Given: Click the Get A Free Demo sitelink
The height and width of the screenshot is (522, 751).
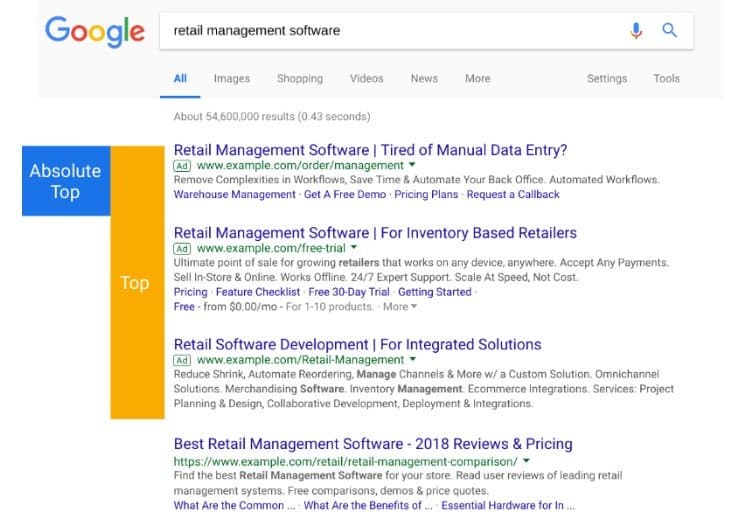Looking at the screenshot, I should click(345, 194).
